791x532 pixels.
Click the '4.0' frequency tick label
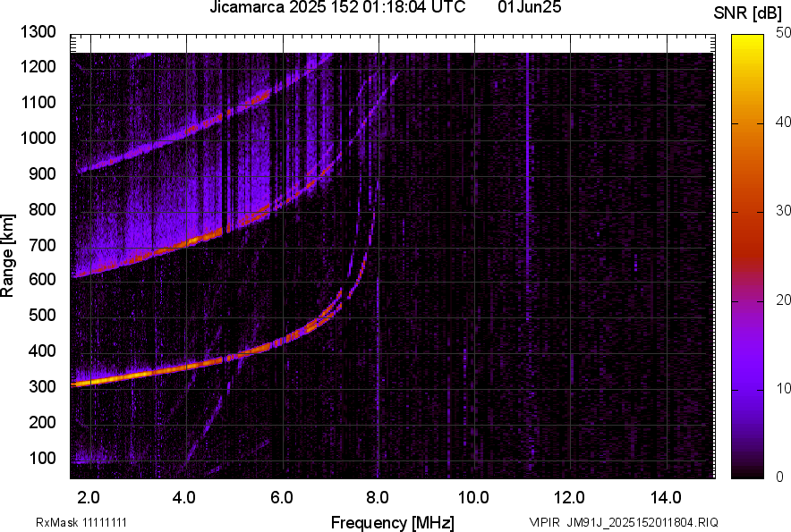point(184,498)
